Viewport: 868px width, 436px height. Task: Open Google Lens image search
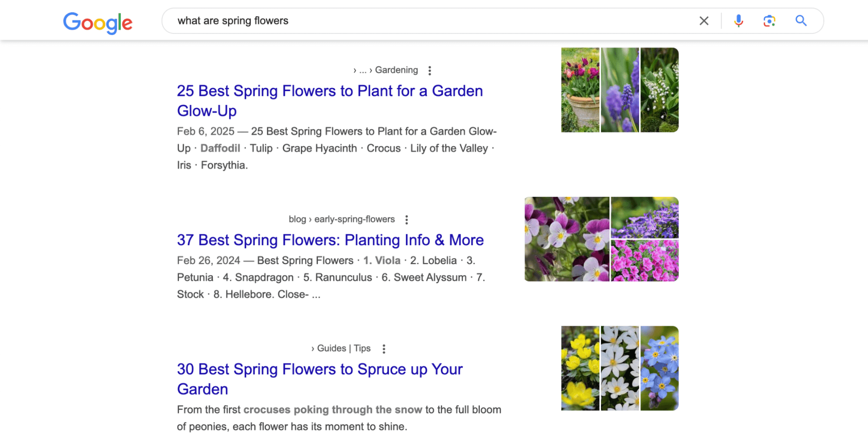(x=769, y=21)
